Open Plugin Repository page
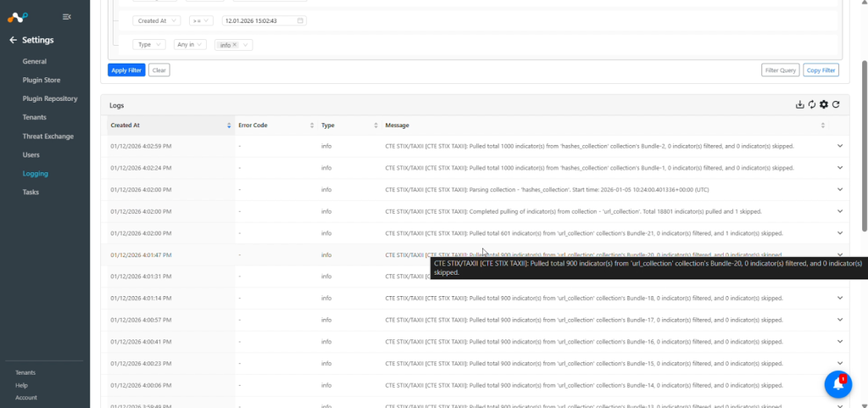Viewport: 868px width, 408px height. 50,98
